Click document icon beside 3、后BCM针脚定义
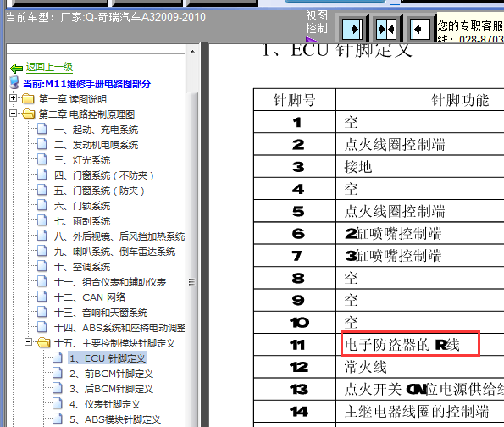This screenshot has width=504, height=427. pos(58,388)
